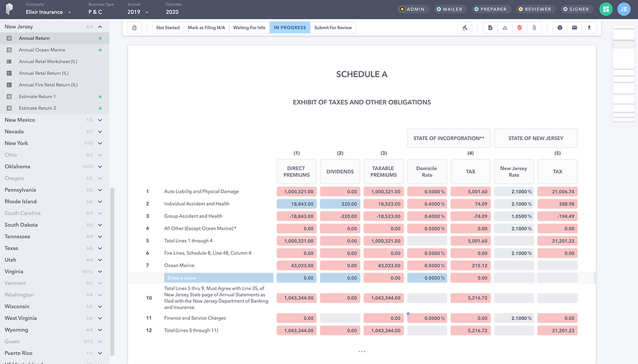638x364 pixels.
Task: Expand the New York section
Action: tap(99, 143)
